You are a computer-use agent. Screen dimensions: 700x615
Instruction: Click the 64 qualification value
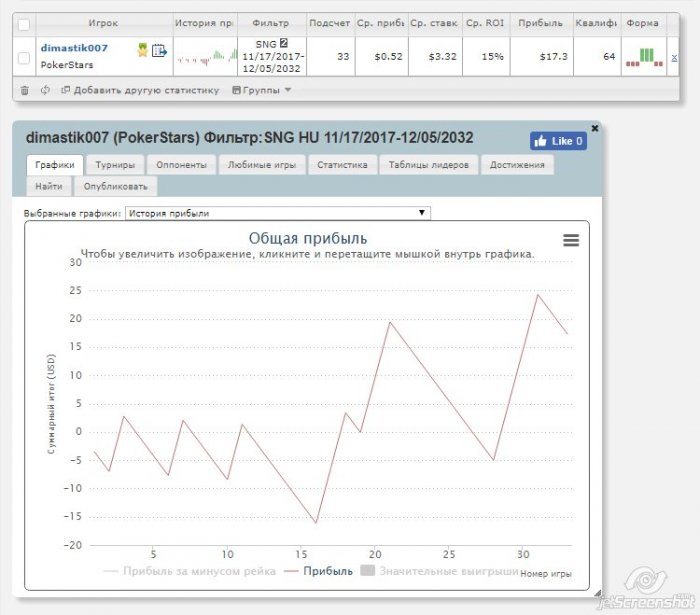click(x=609, y=57)
